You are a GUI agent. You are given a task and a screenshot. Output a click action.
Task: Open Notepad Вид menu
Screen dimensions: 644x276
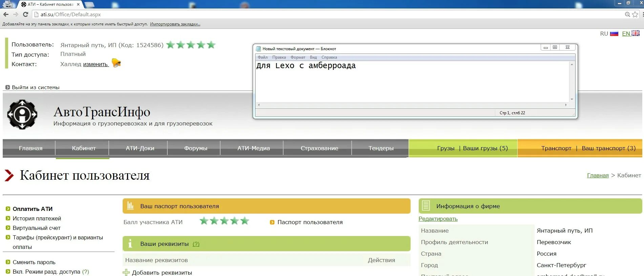313,57
